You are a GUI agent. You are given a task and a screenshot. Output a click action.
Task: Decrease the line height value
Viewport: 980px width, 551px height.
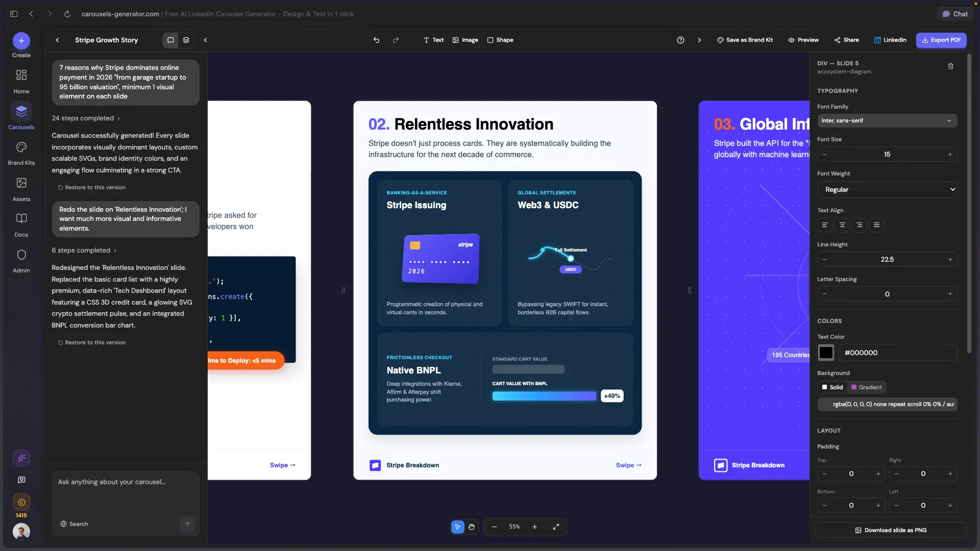point(825,260)
